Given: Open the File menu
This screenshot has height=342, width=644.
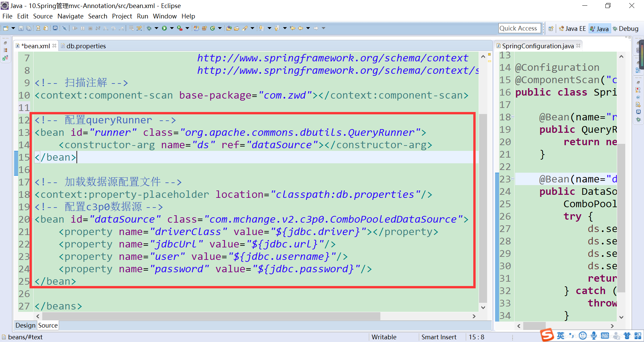Looking at the screenshot, I should tap(7, 16).
